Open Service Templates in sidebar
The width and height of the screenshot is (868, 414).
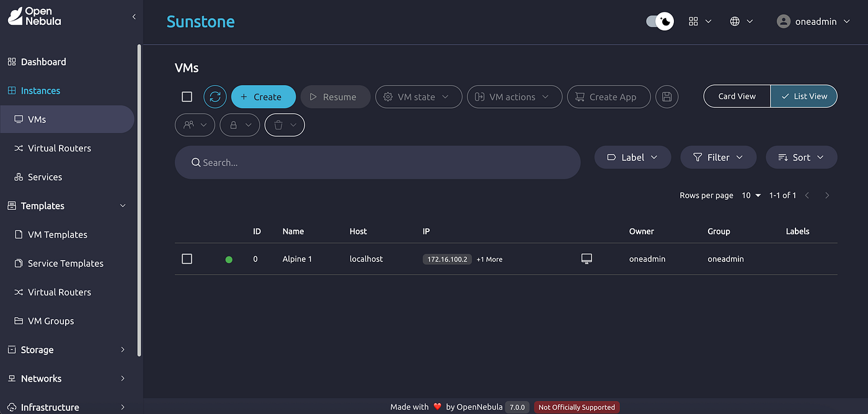click(x=67, y=263)
